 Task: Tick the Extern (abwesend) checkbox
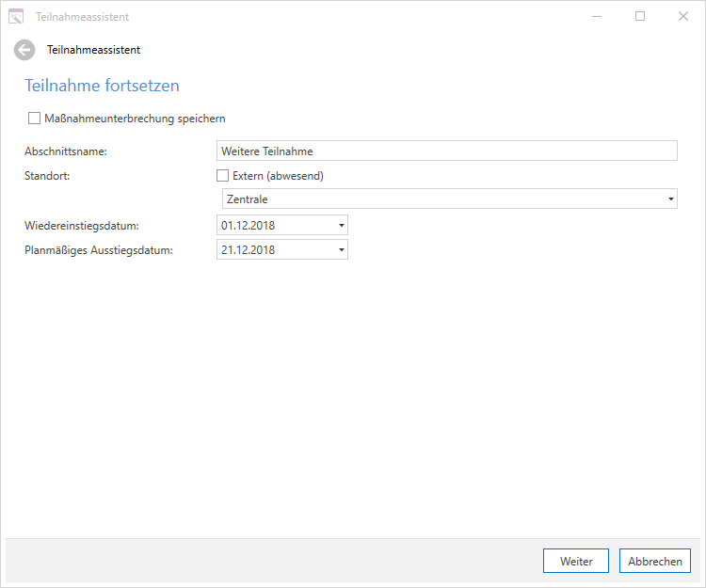point(223,175)
